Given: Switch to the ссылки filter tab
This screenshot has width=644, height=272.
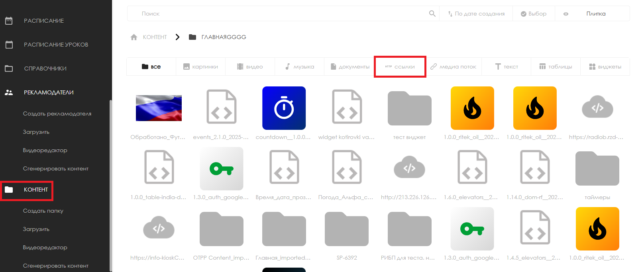Looking at the screenshot, I should pyautogui.click(x=400, y=67).
